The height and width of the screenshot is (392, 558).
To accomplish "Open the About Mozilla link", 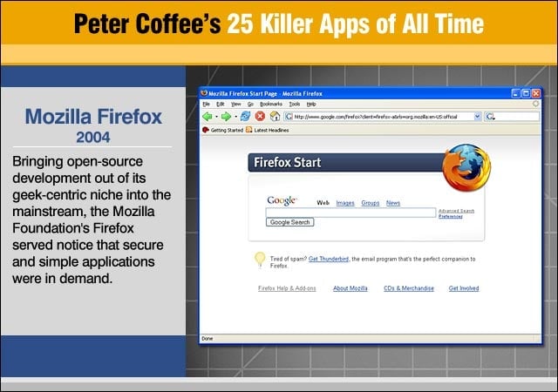I will pyautogui.click(x=350, y=288).
